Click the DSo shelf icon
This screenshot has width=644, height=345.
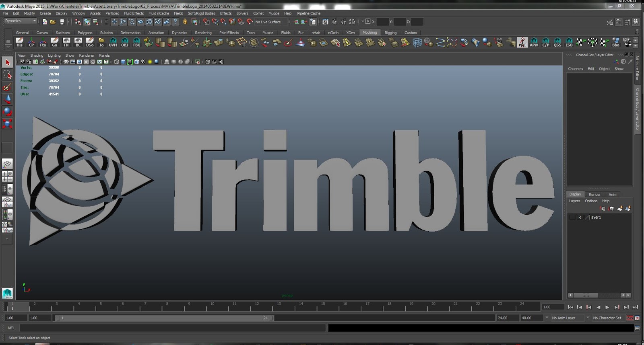(x=90, y=42)
